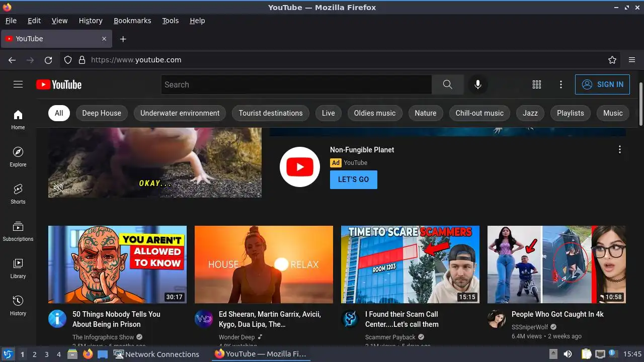Open Wonder Deep channel avatar
Image resolution: width=644 pixels, height=362 pixels.
pyautogui.click(x=204, y=319)
